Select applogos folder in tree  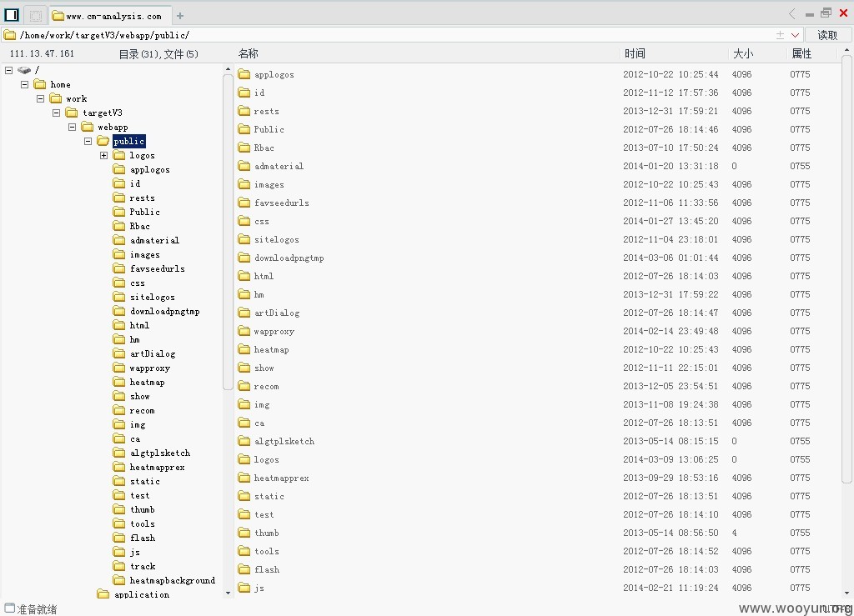click(150, 170)
